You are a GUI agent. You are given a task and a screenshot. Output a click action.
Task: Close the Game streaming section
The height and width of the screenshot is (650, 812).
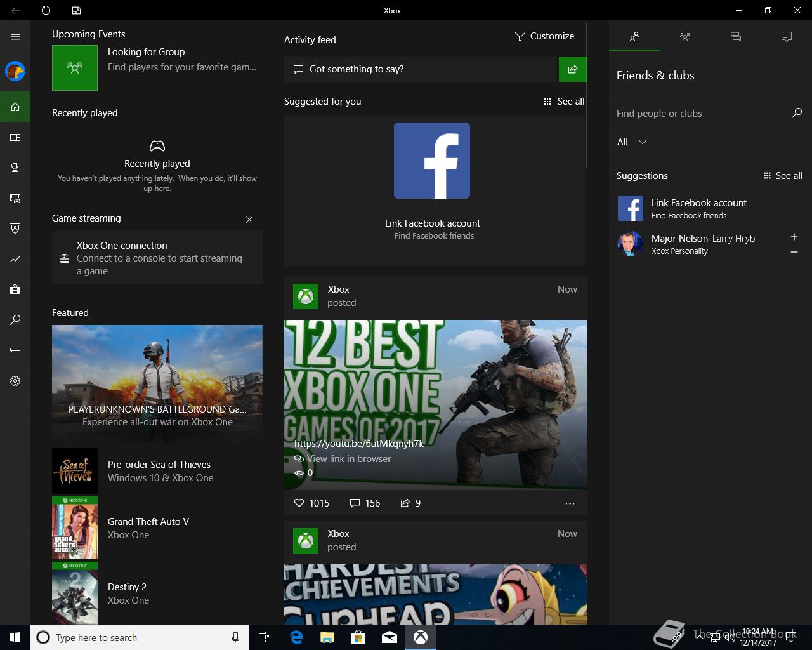click(249, 220)
